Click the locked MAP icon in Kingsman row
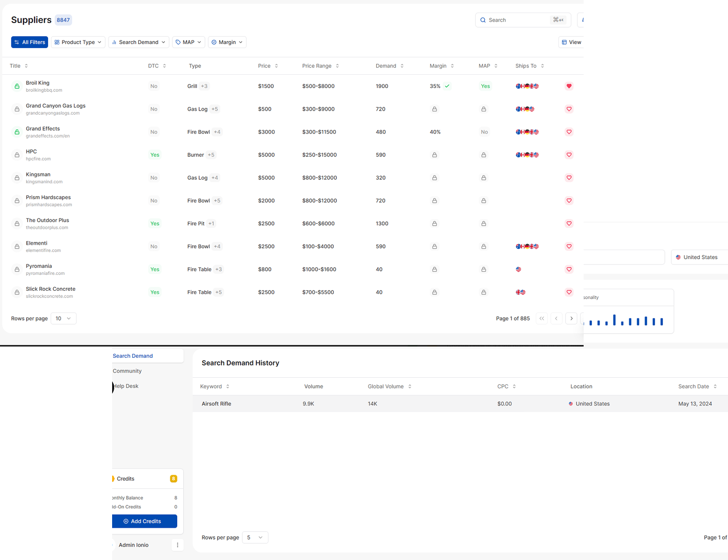Screen dimensions: 728x560 coord(484,178)
